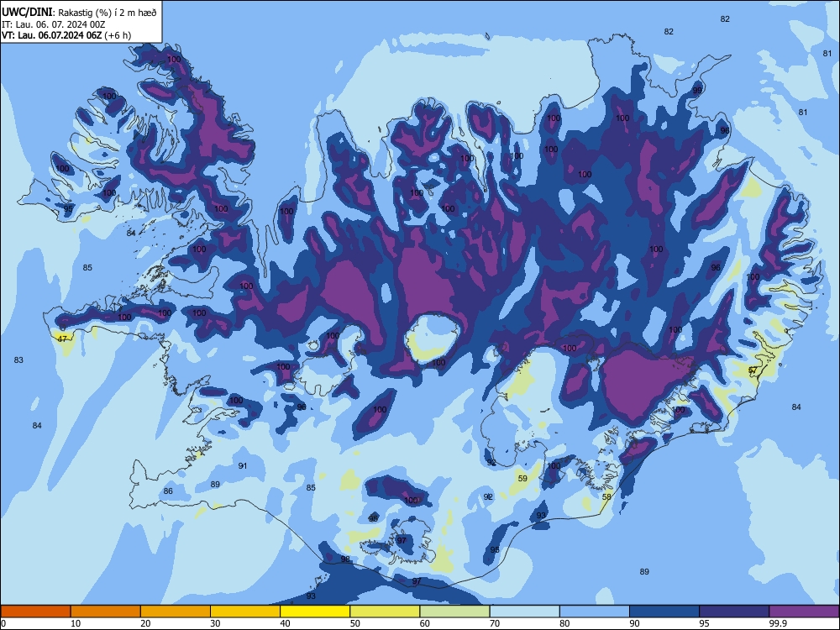Pick the 60–70 pale green legend swatch
The height and width of the screenshot is (630, 840).
pyautogui.click(x=454, y=612)
